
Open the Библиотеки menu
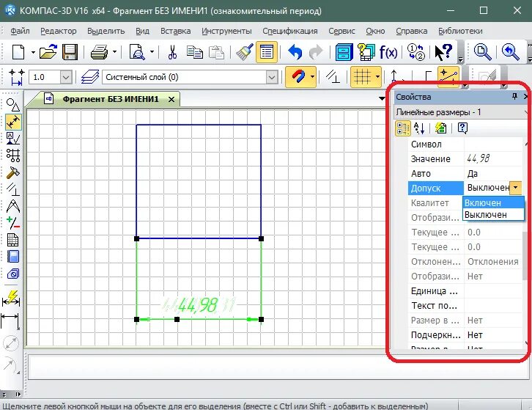coord(460,31)
